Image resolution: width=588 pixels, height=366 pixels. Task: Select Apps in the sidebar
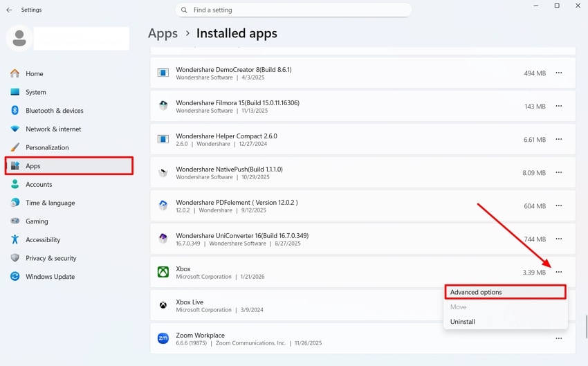click(69, 166)
